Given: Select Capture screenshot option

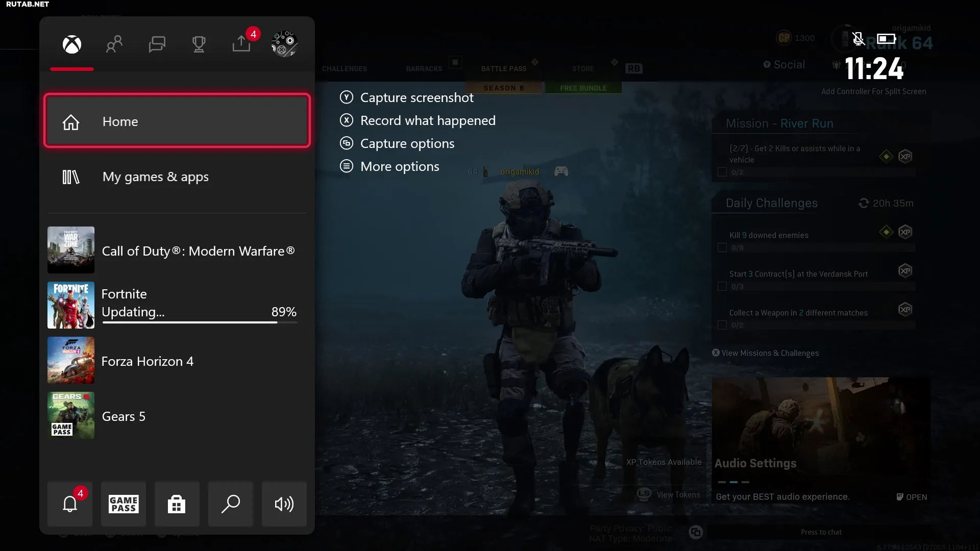Looking at the screenshot, I should 416,97.
